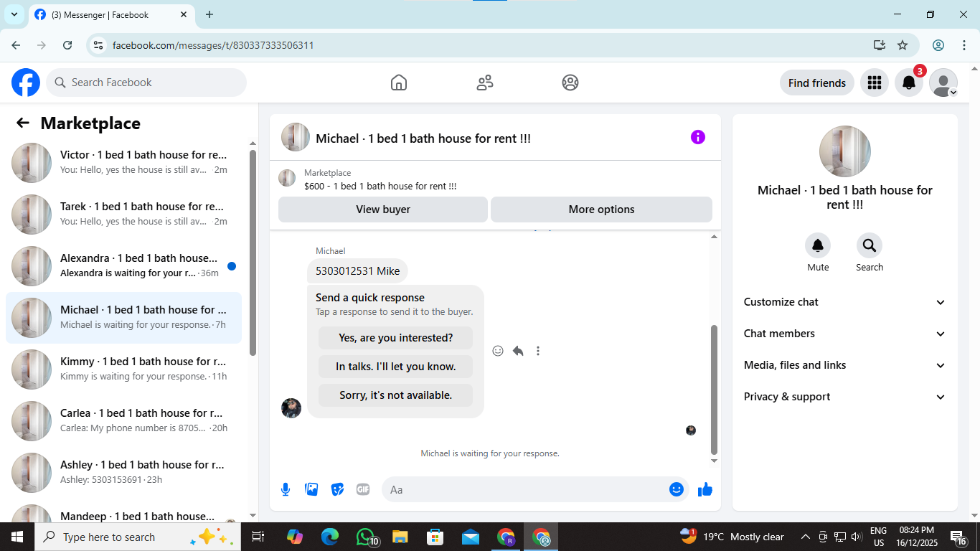Open the Friends icon in top navigation
980x551 pixels.
[485, 83]
